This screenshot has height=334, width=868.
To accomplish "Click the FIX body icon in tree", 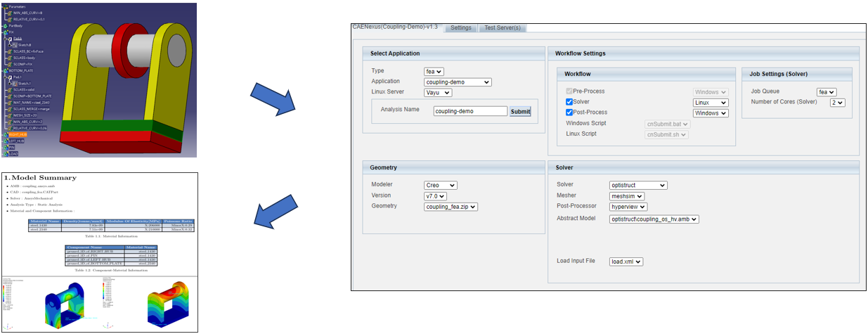I will pos(6,32).
